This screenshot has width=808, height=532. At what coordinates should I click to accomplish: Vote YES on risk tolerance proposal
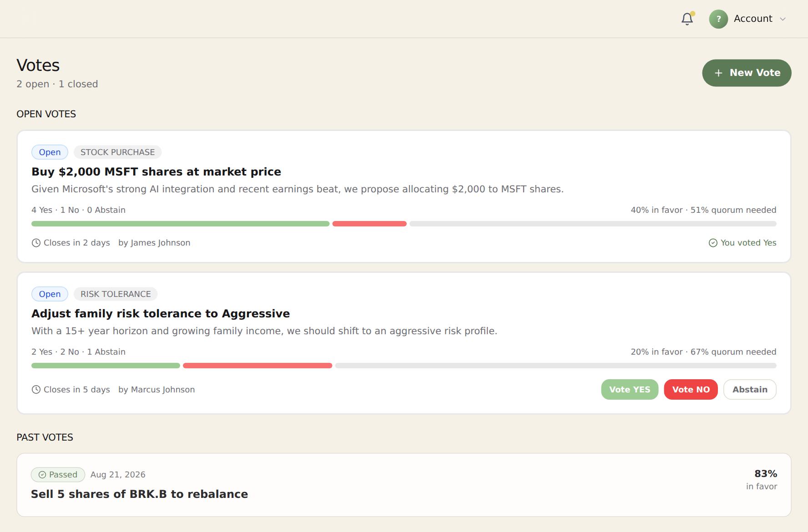pos(630,390)
